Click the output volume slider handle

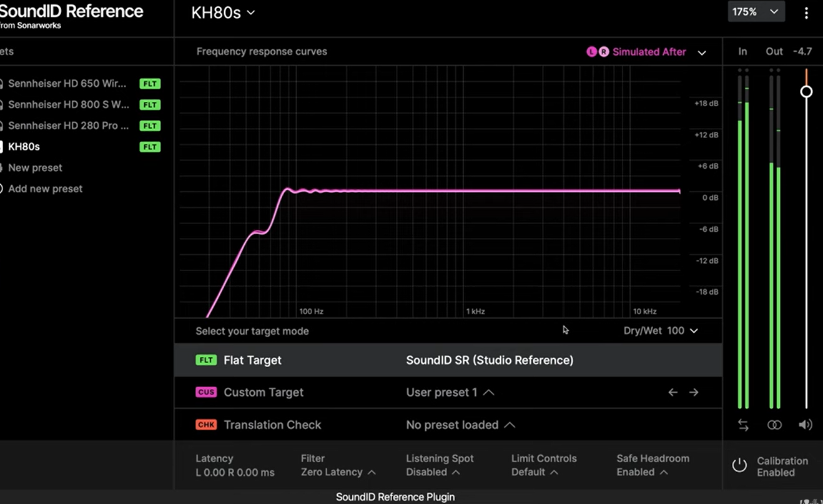click(806, 92)
